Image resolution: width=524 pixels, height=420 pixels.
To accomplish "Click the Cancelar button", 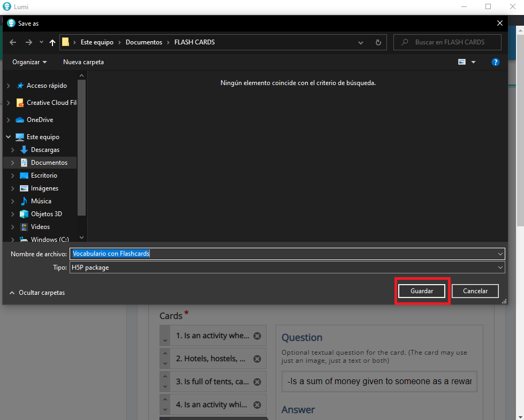I will [475, 291].
